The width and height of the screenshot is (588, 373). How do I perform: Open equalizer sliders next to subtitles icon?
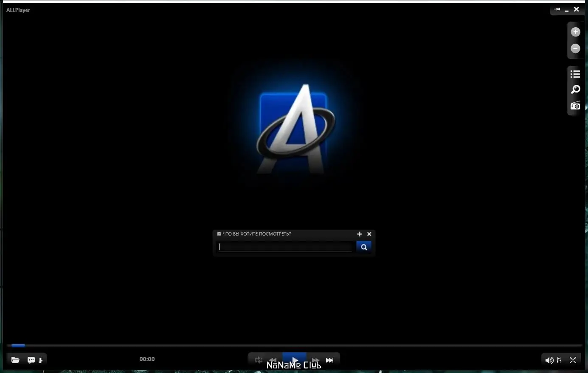tap(41, 360)
